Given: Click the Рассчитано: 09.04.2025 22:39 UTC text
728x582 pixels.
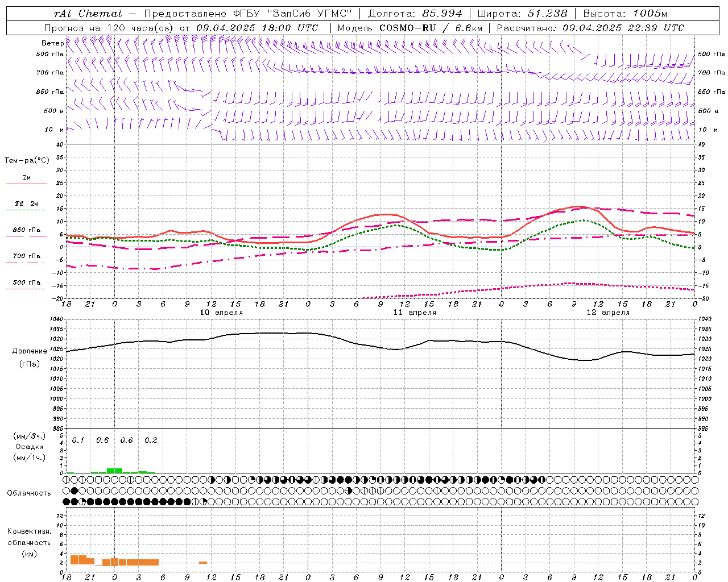Looking at the screenshot, I should click(x=590, y=28).
